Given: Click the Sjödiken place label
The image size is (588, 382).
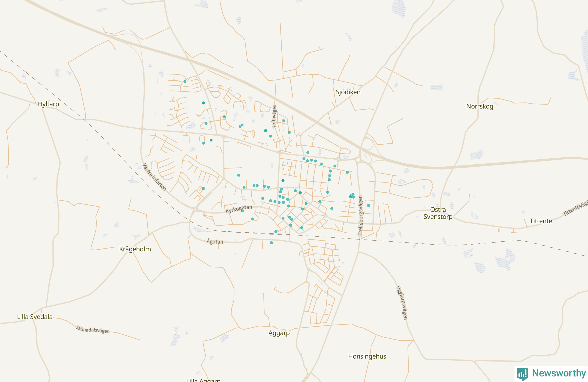Looking at the screenshot, I should (x=348, y=92).
